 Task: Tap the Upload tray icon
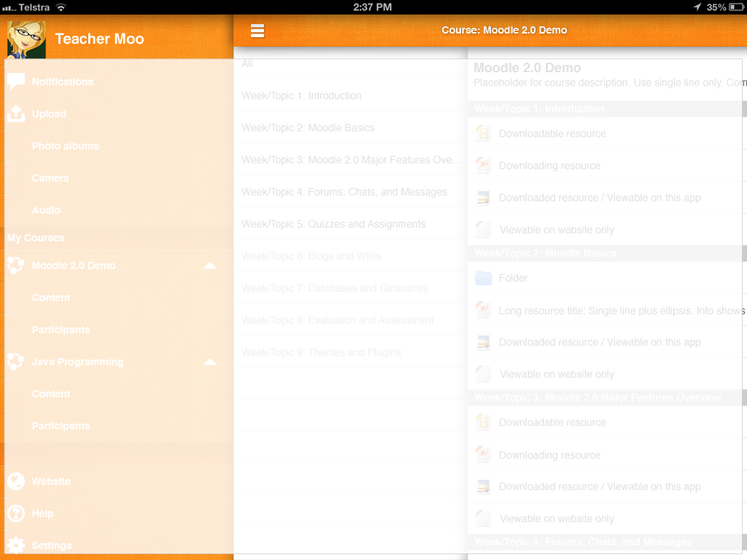pyautogui.click(x=16, y=113)
